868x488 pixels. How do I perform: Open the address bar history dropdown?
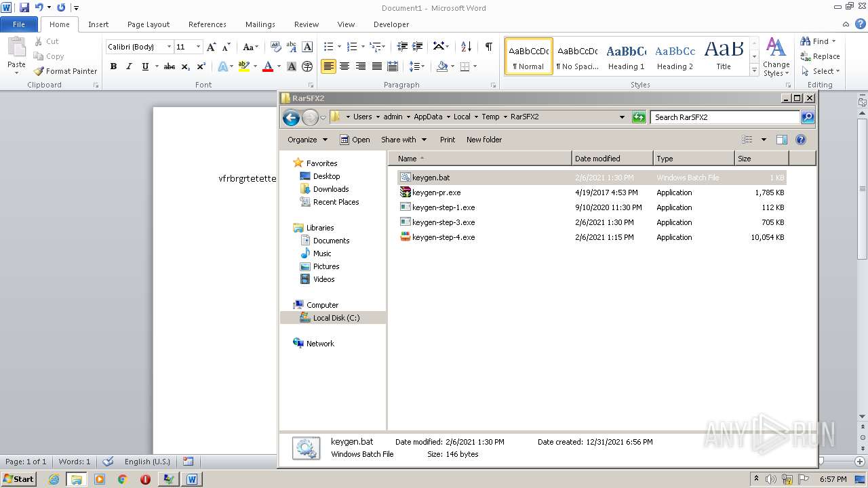tap(622, 117)
